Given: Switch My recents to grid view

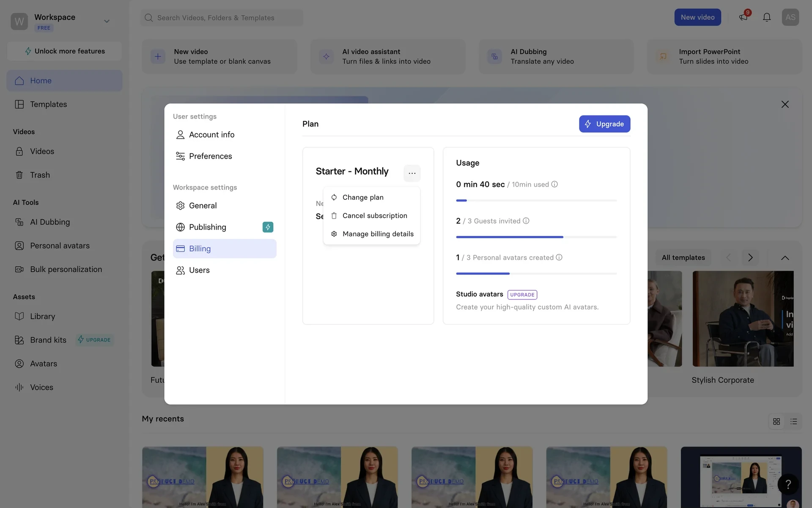Looking at the screenshot, I should (x=776, y=422).
